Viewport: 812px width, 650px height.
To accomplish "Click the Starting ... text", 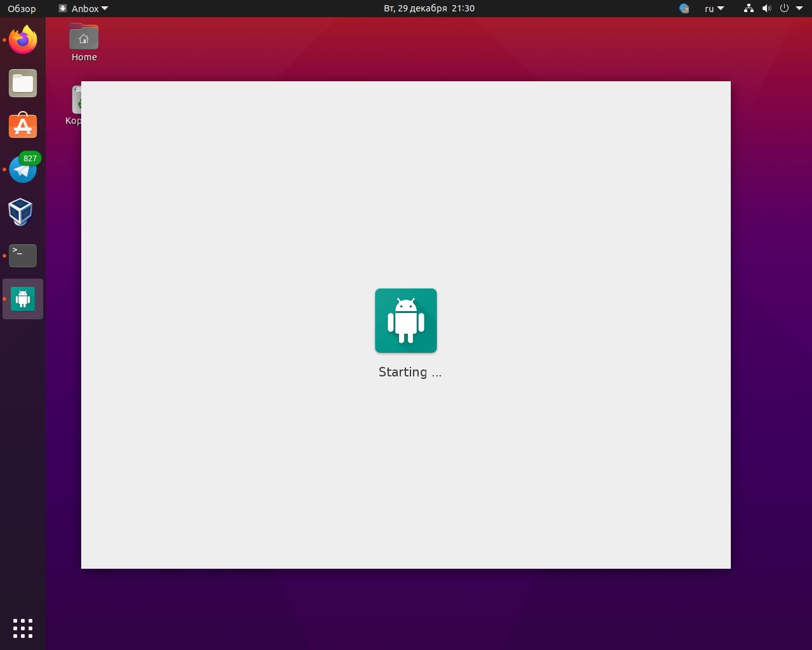I will 410,372.
